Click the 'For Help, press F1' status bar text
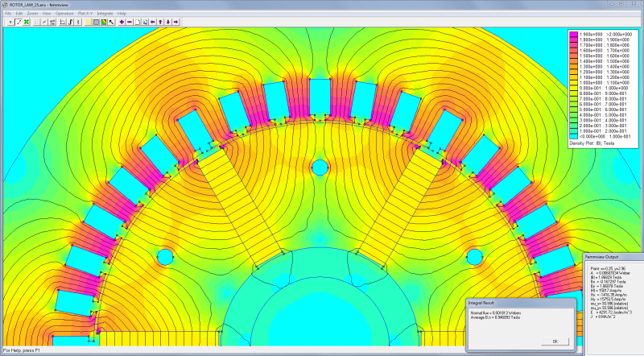 tap(21, 350)
